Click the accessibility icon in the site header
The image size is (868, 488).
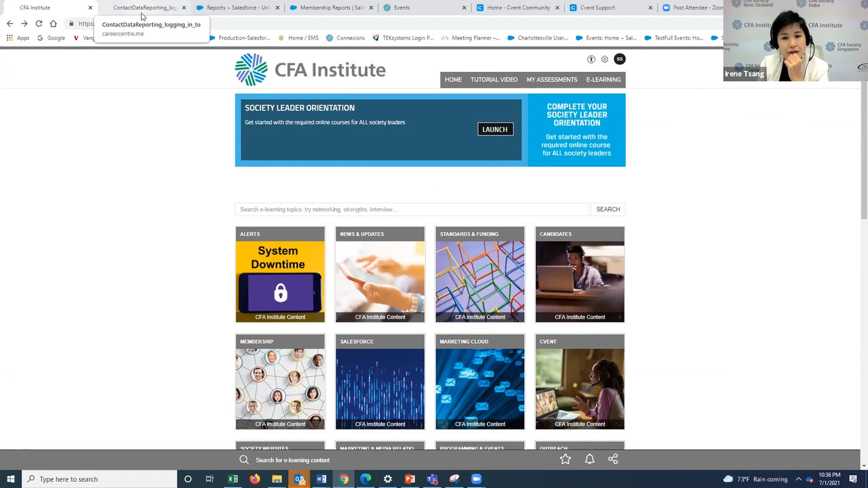coord(591,59)
